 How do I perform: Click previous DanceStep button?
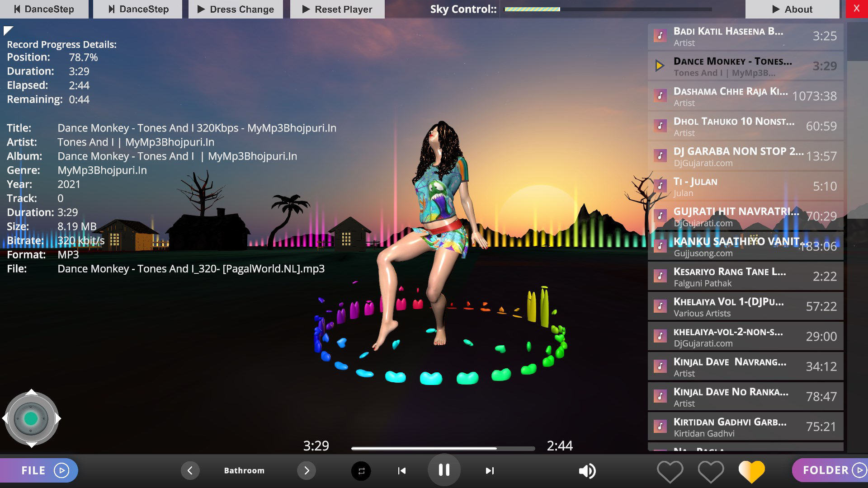coord(44,9)
